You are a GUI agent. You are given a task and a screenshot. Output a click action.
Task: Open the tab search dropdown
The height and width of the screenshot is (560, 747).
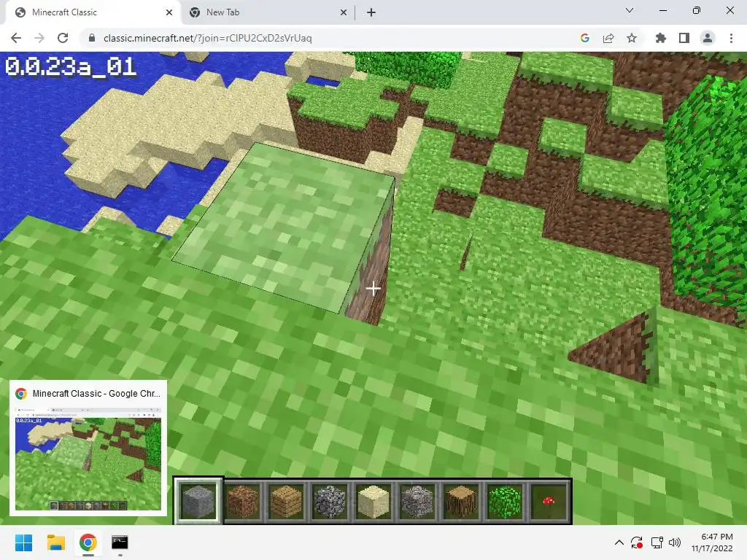pos(630,10)
